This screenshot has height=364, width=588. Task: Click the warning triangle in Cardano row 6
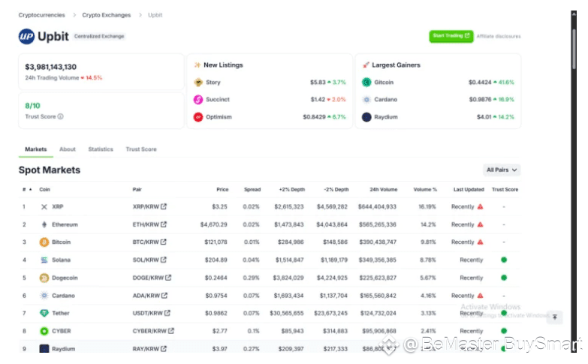[x=480, y=296]
